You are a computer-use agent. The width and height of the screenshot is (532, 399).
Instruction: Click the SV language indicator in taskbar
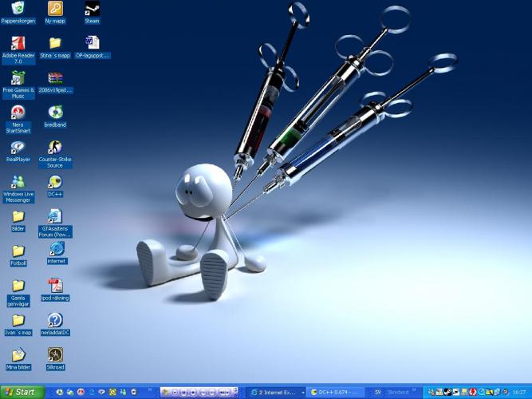click(378, 392)
